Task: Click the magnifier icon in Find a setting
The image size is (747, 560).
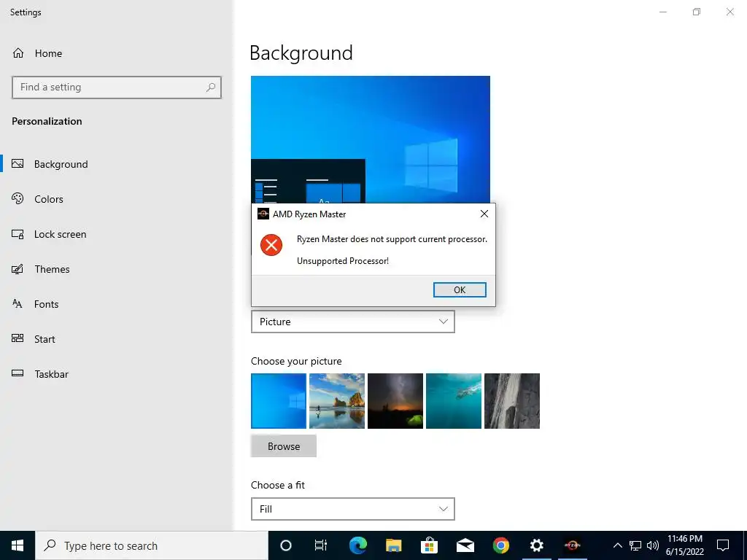Action: click(211, 87)
